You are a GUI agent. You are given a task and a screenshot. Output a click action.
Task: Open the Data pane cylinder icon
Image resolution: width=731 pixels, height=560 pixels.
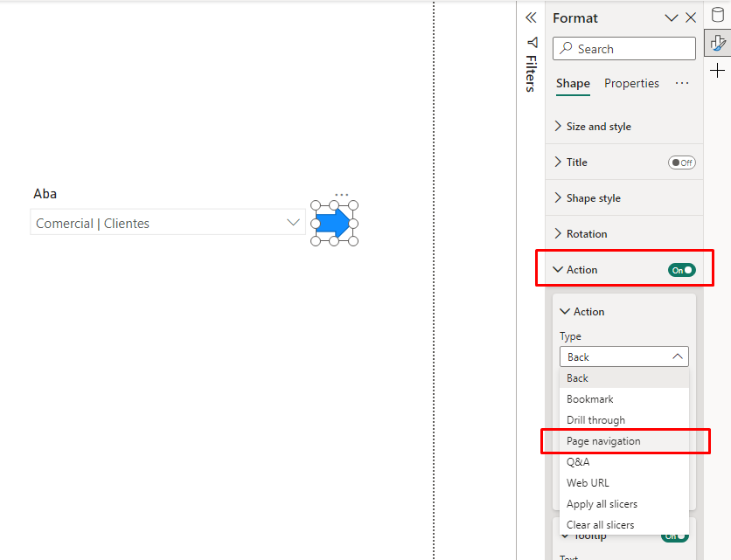[718, 16]
